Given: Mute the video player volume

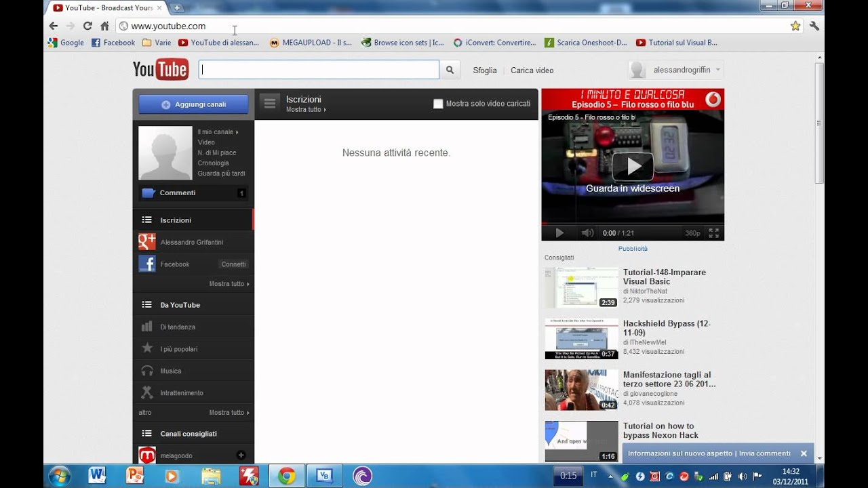Looking at the screenshot, I should point(587,232).
